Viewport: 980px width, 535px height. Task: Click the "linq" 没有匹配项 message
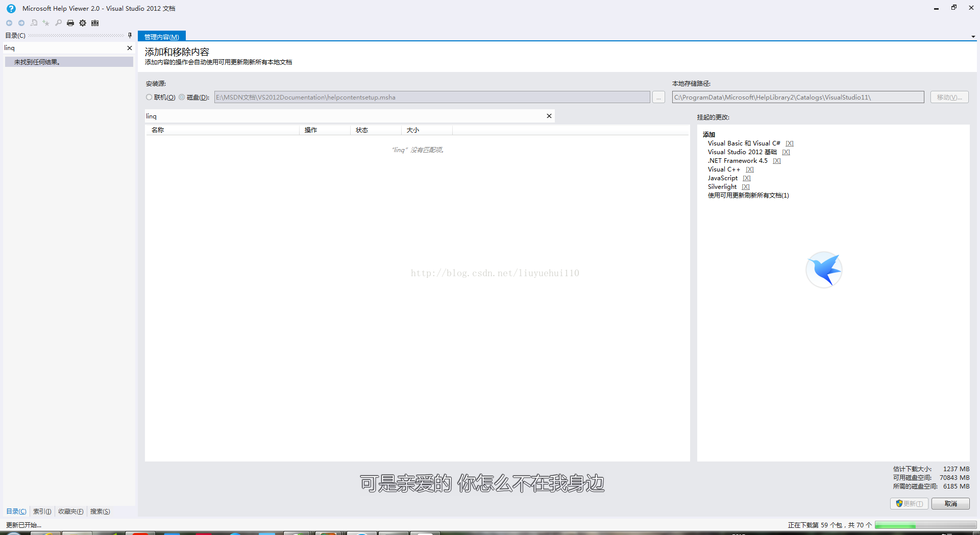[418, 150]
